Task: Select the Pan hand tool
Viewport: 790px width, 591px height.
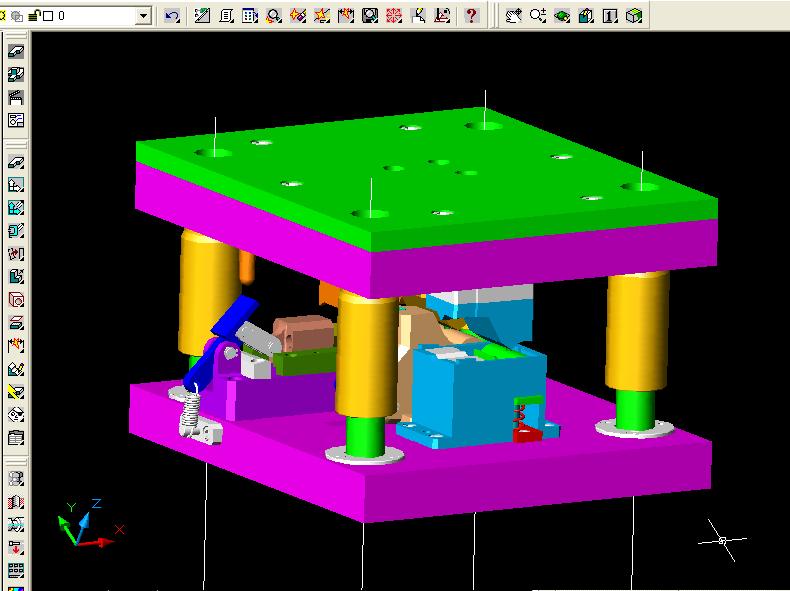Action: [514, 16]
